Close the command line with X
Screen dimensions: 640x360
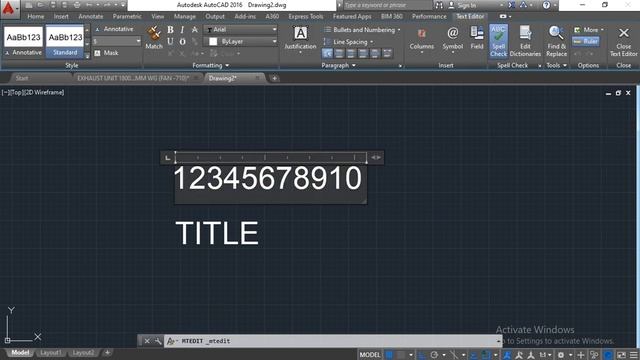(147, 341)
